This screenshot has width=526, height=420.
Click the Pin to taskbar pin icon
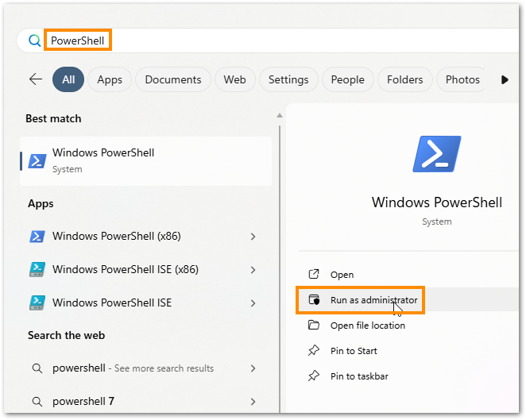pyautogui.click(x=314, y=376)
